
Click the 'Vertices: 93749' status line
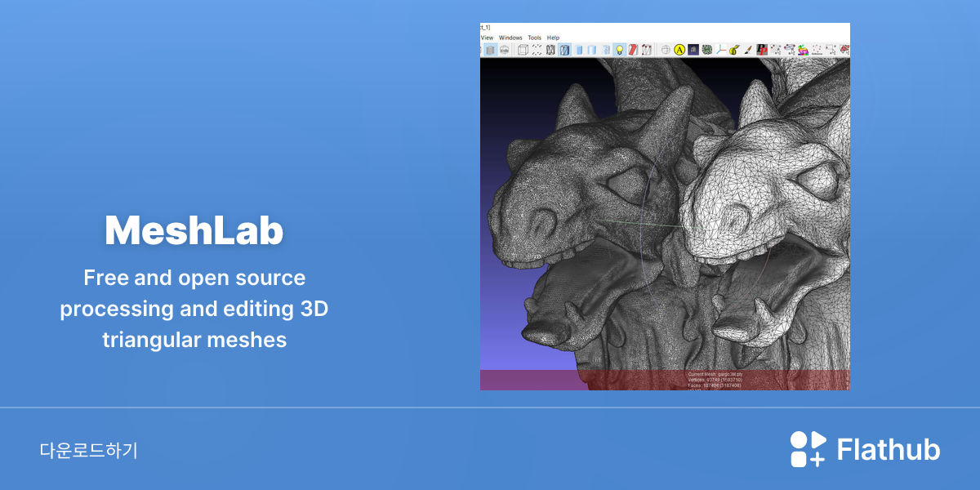715,379
